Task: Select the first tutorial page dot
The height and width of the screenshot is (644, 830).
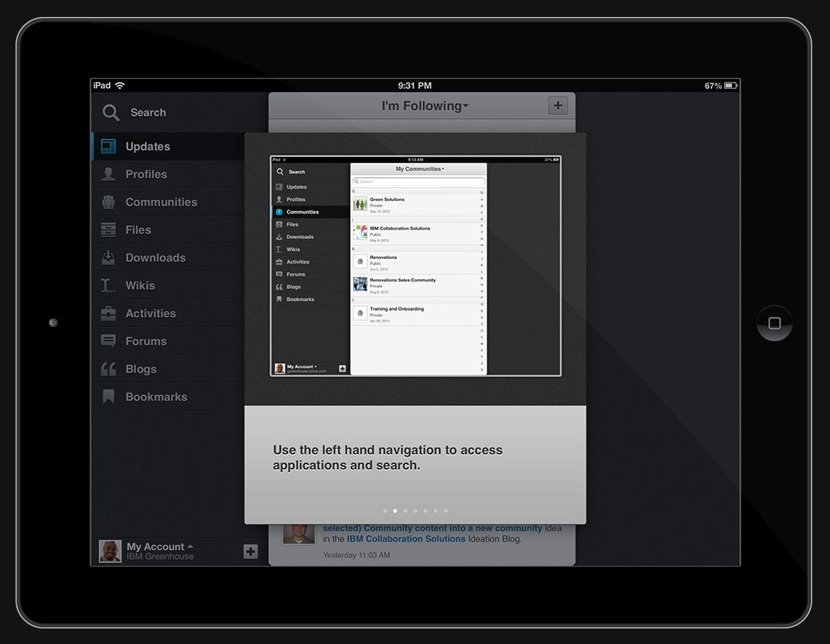Action: click(x=384, y=511)
